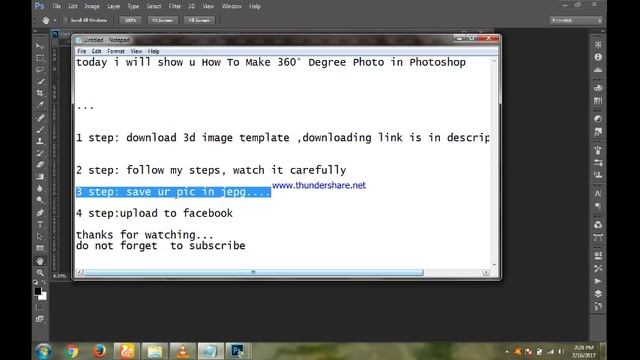The width and height of the screenshot is (640, 360).
Task: Open the Layers panel icon on right dock
Action: click(x=598, y=294)
